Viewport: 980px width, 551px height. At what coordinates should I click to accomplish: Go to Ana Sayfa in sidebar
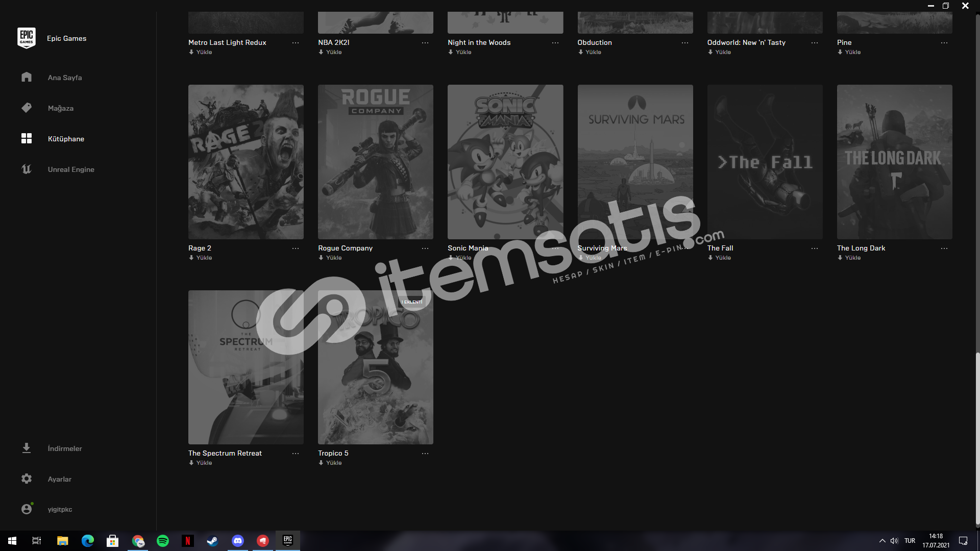(x=65, y=78)
